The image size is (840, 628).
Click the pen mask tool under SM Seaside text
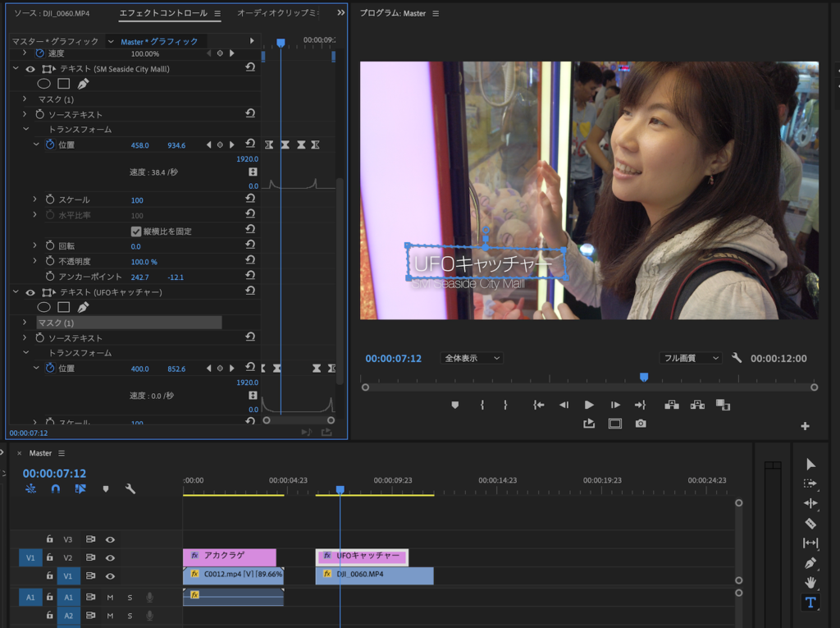(83, 84)
